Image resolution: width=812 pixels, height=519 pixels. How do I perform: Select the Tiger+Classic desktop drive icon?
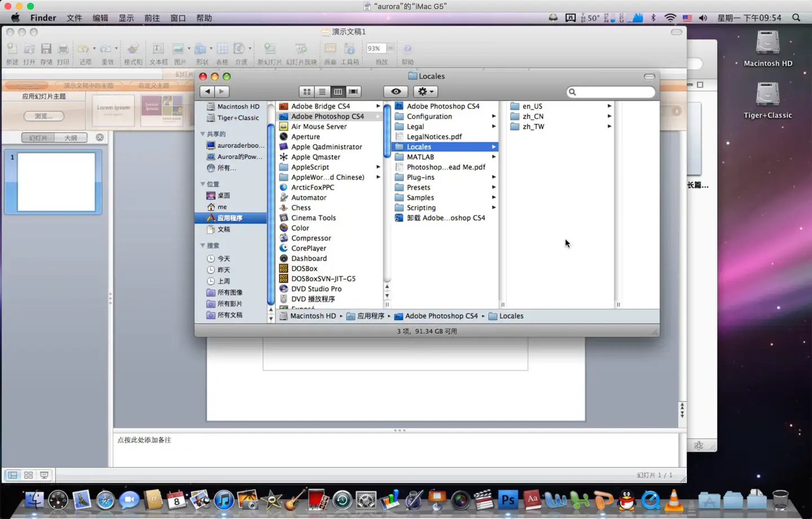pyautogui.click(x=767, y=95)
